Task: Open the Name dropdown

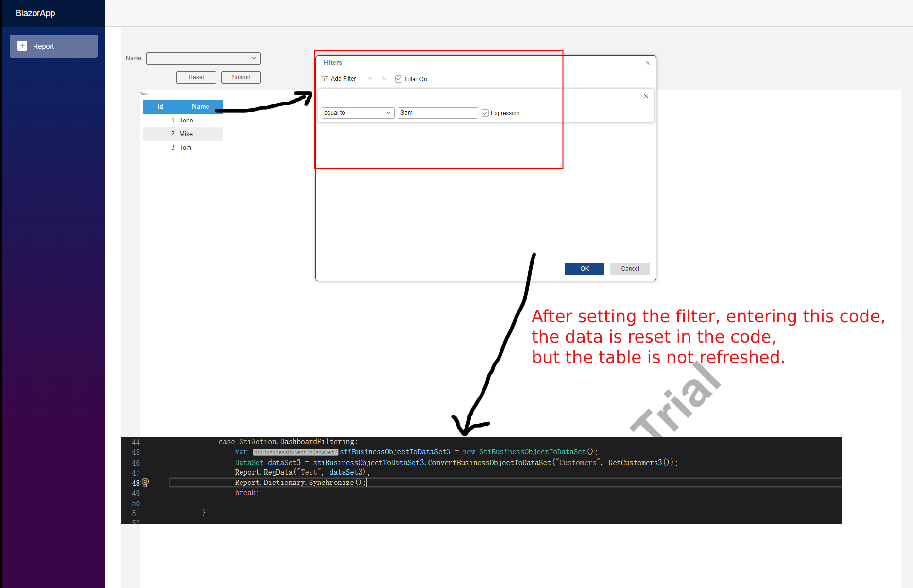Action: point(204,58)
